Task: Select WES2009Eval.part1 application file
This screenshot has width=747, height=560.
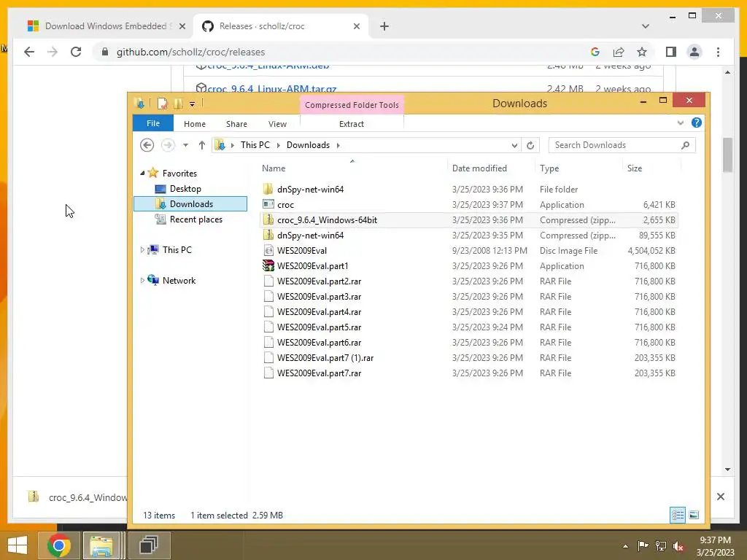Action: coord(469,265)
